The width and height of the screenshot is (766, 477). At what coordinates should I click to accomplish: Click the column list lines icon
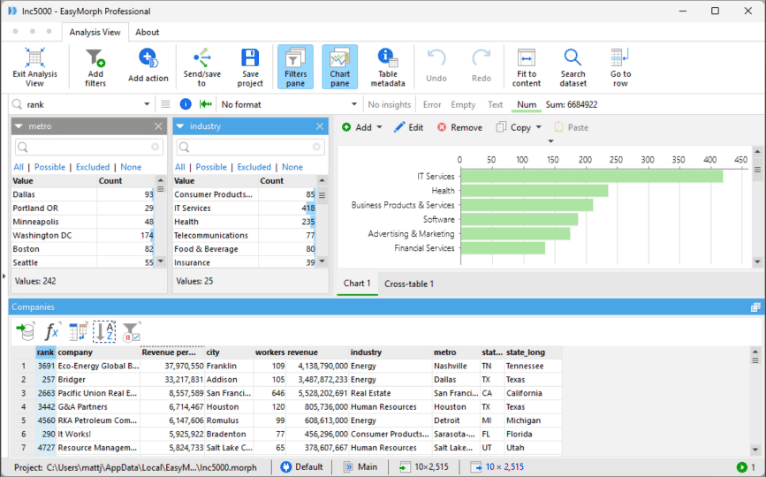pyautogui.click(x=166, y=104)
